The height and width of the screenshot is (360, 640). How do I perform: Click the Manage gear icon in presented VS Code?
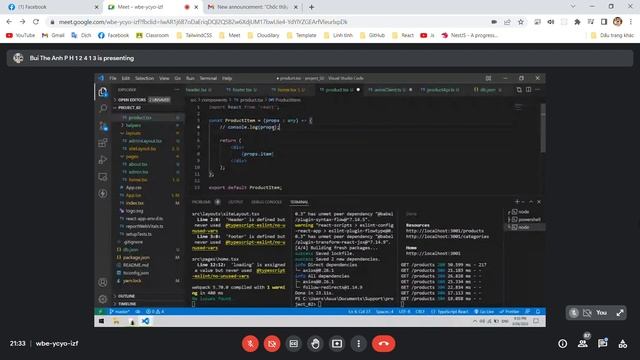(x=102, y=299)
